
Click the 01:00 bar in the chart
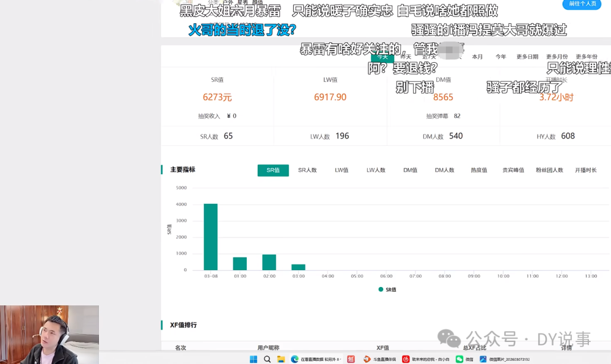point(240,263)
